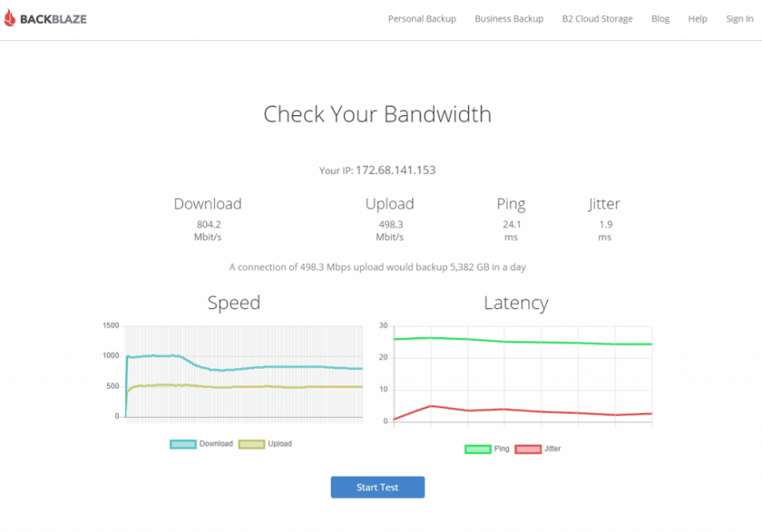The width and height of the screenshot is (762, 532).
Task: Toggle the Download legend swatch
Action: tap(183, 444)
